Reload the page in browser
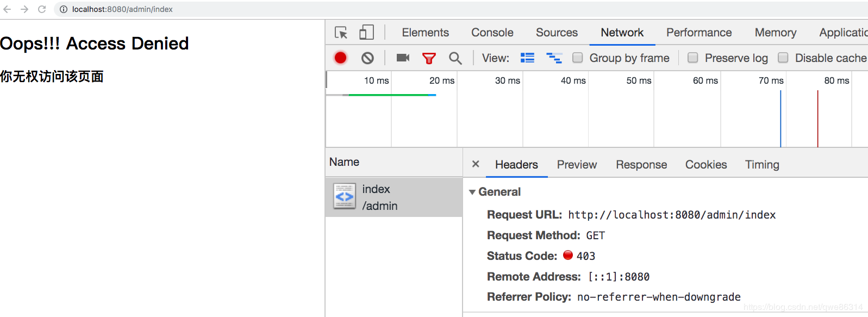The image size is (868, 317). [x=42, y=9]
